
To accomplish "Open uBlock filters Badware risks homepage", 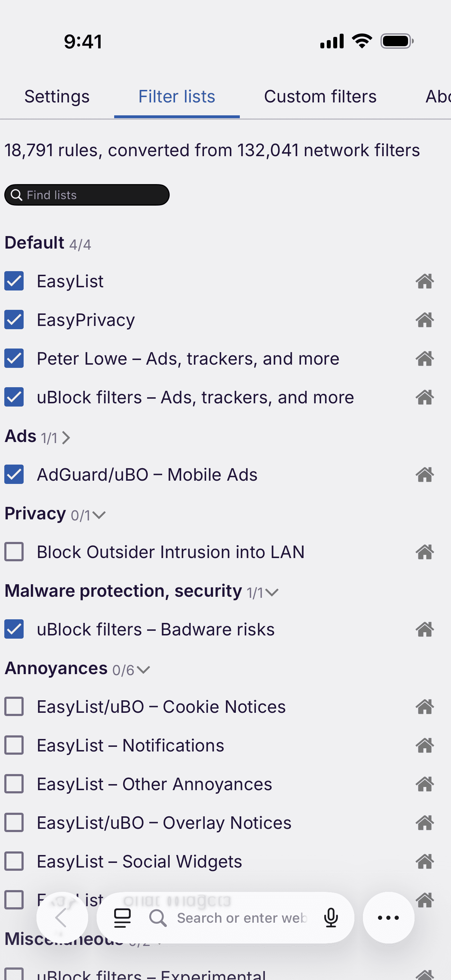I will (425, 629).
